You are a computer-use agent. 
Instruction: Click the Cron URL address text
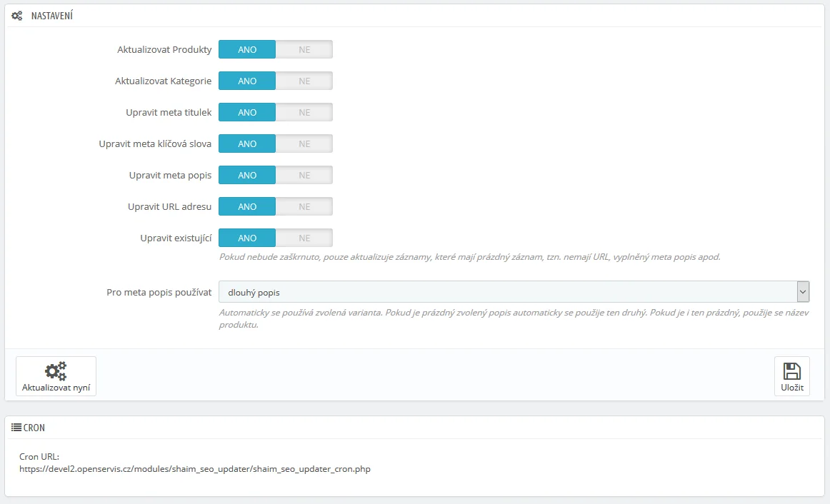195,469
